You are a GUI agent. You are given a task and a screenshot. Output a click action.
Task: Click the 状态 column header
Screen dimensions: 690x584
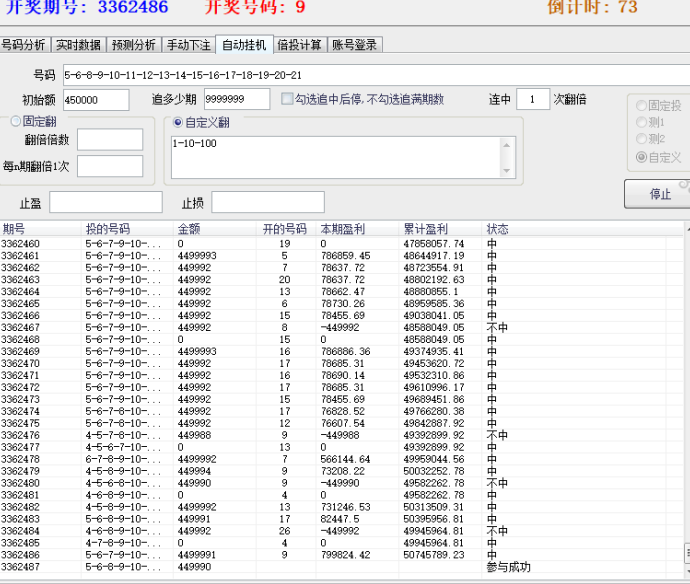[x=574, y=229]
